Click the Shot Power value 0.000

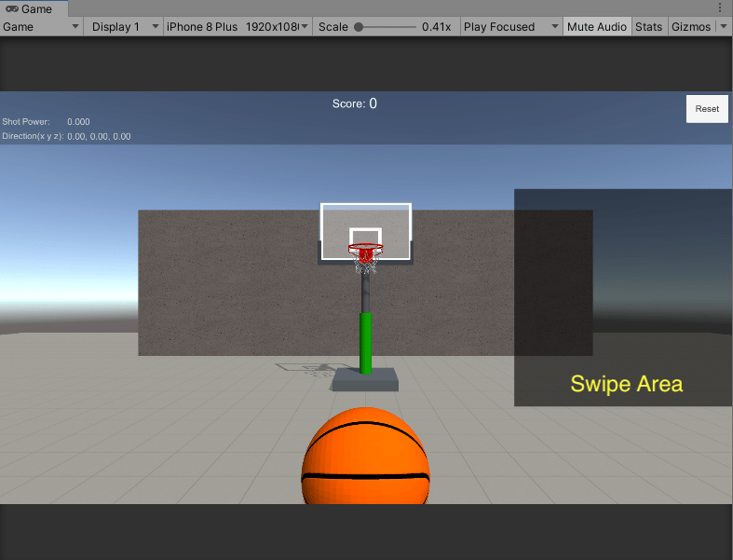(78, 122)
